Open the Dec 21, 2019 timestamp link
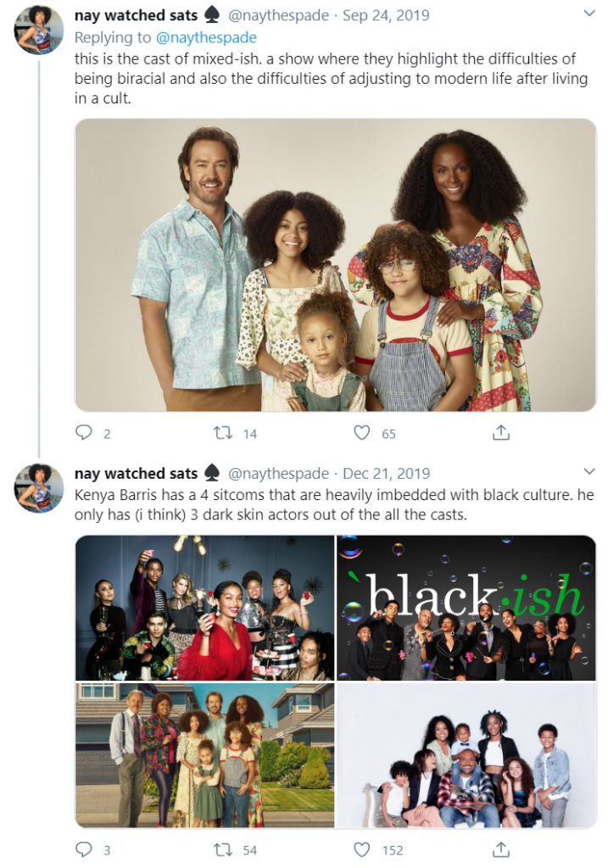Viewport: 608px width, 868px height. point(387,474)
